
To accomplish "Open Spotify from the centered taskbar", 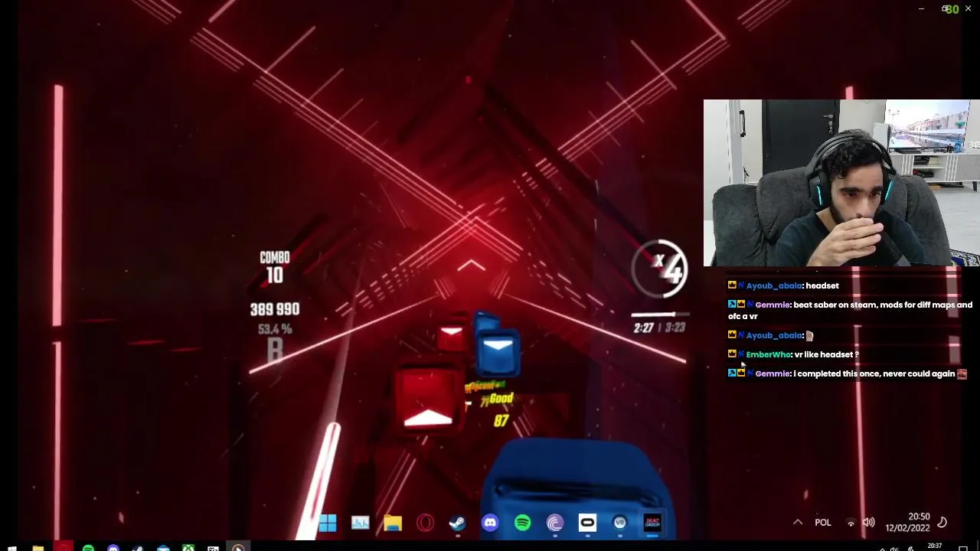I will point(522,523).
